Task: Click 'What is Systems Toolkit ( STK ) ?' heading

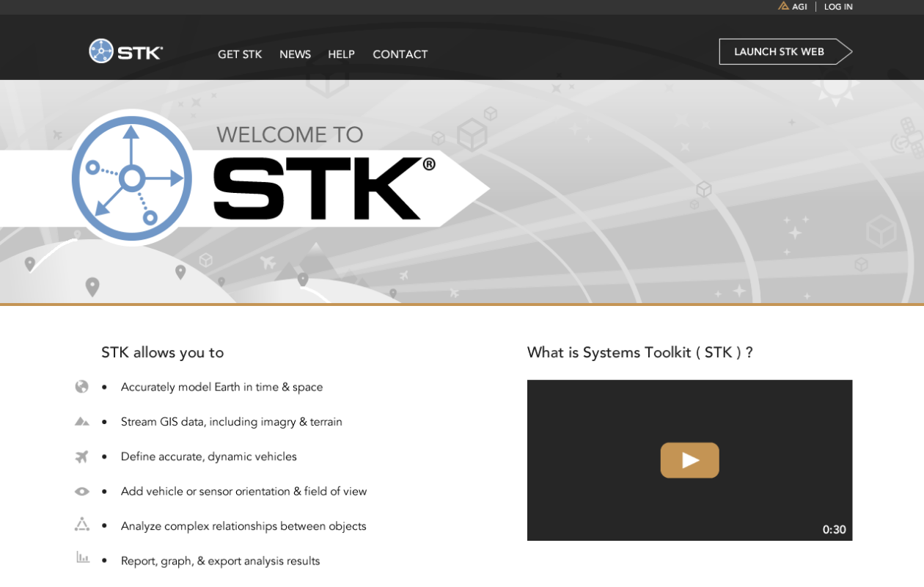Action: pyautogui.click(x=640, y=352)
